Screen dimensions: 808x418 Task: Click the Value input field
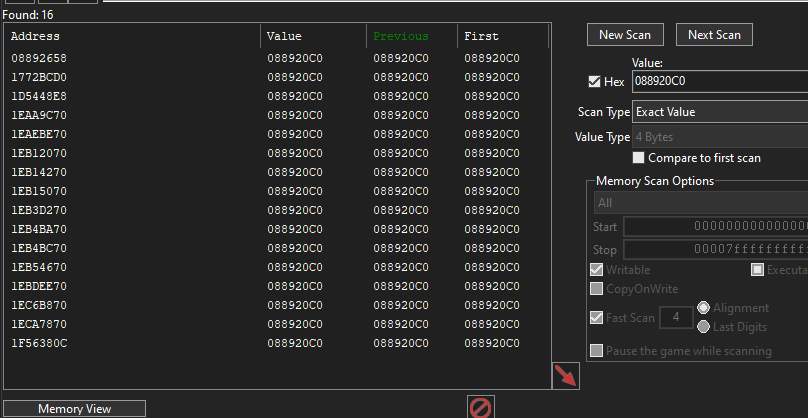pyautogui.click(x=720, y=81)
